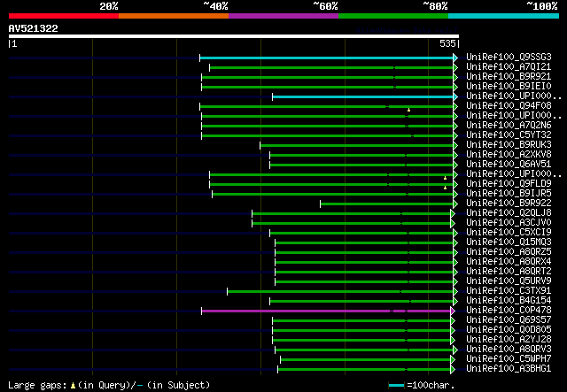Open the UniRef100_B9R921 hit label
This screenshot has height=392, width=567.
pos(509,77)
